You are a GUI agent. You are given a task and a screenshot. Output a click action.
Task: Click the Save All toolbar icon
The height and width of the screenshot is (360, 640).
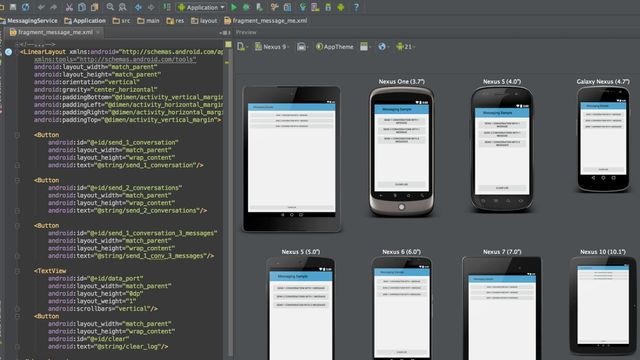tap(13, 7)
